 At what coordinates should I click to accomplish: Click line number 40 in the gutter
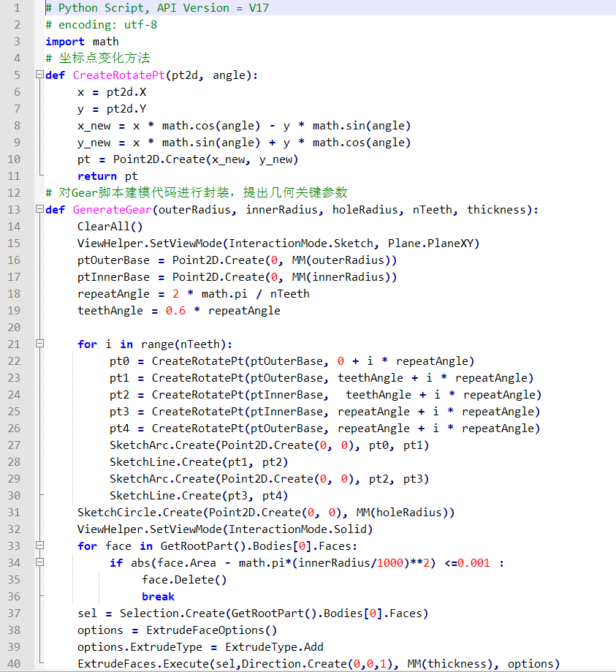click(x=14, y=664)
